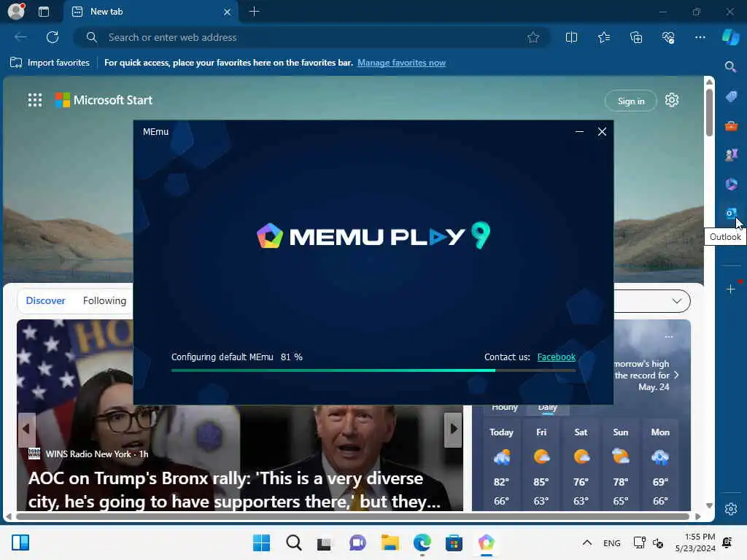Open a new tab with the plus icon
The image size is (747, 560).
pyautogui.click(x=255, y=12)
